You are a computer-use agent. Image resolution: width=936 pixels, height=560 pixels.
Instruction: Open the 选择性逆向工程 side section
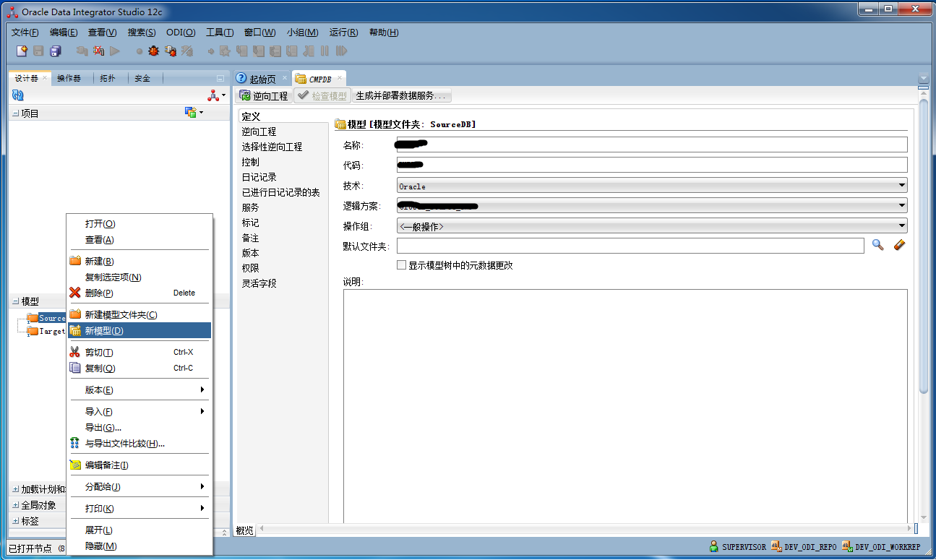[x=272, y=147]
